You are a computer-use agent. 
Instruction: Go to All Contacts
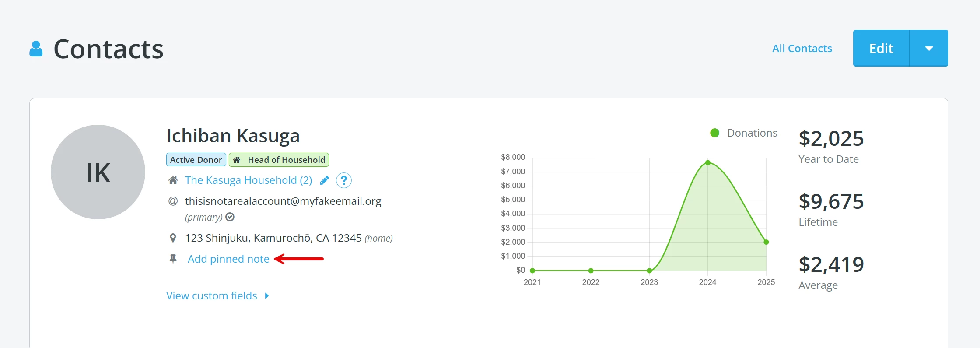click(802, 48)
